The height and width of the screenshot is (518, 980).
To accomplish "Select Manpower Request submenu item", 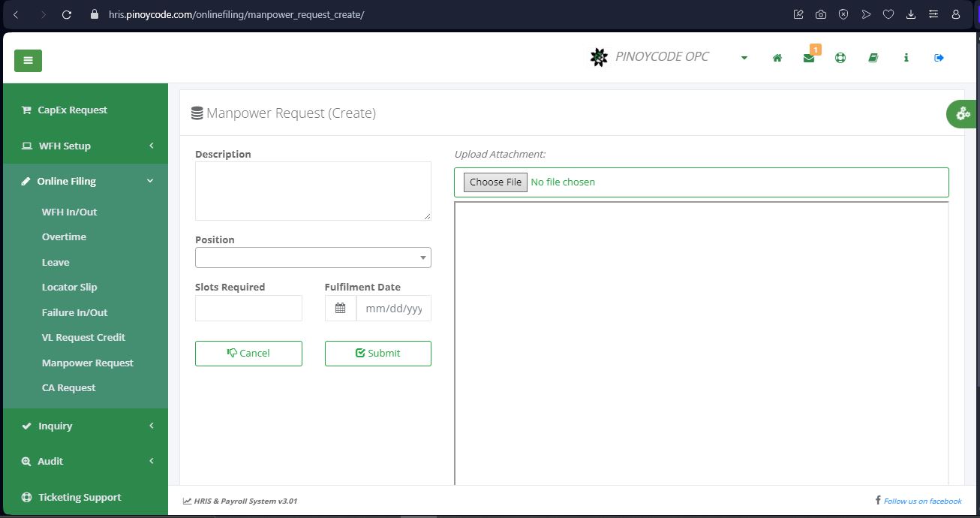I will (x=87, y=363).
